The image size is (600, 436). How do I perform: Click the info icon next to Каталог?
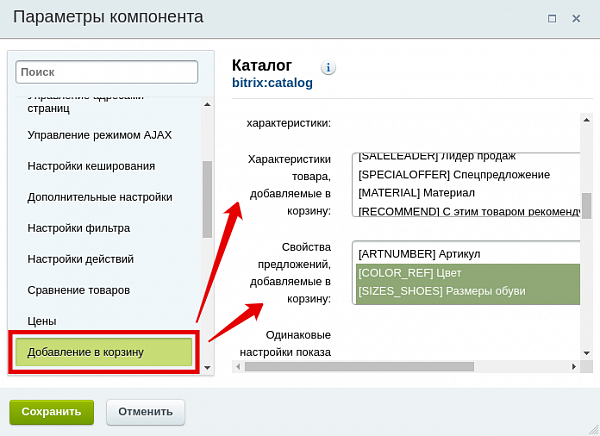pos(328,68)
